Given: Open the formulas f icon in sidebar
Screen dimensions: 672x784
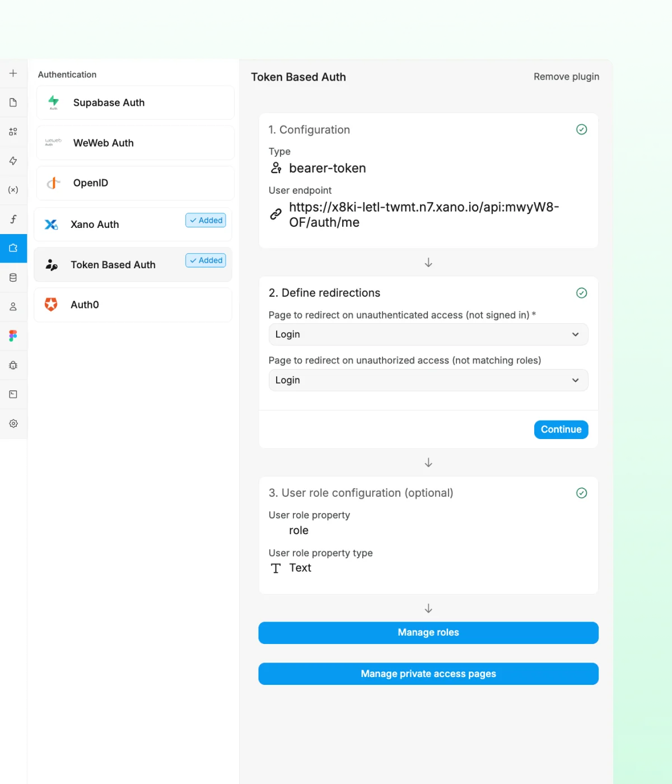Looking at the screenshot, I should pos(13,219).
